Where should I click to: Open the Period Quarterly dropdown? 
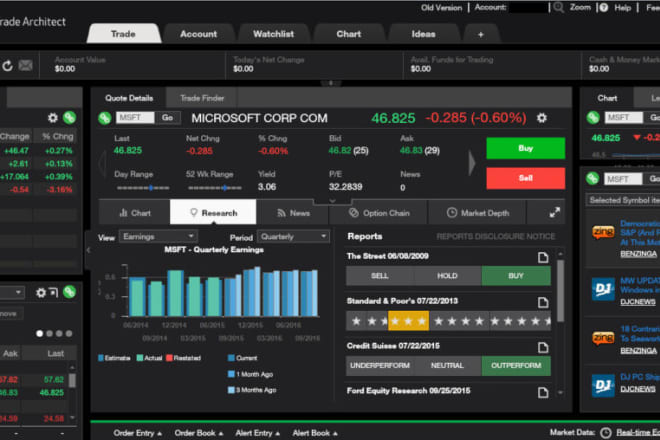(293, 237)
